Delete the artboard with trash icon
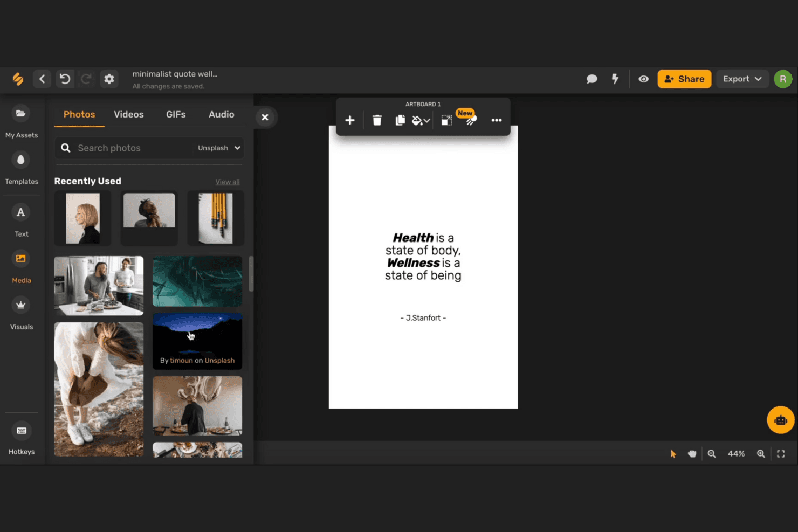Screen dimensions: 798x532 (x=377, y=120)
